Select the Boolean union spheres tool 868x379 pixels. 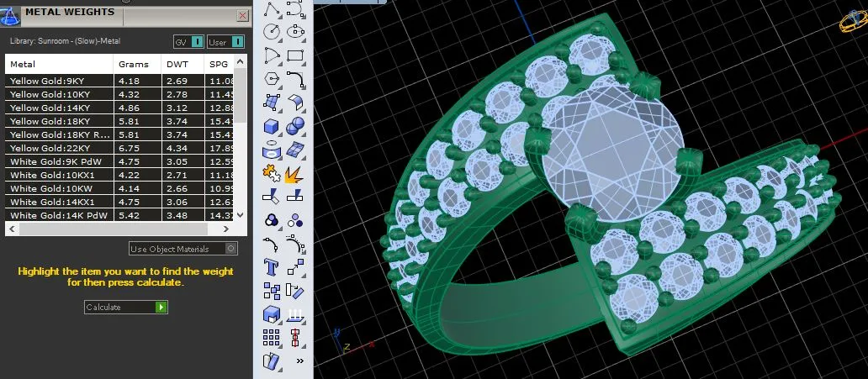pos(295,126)
